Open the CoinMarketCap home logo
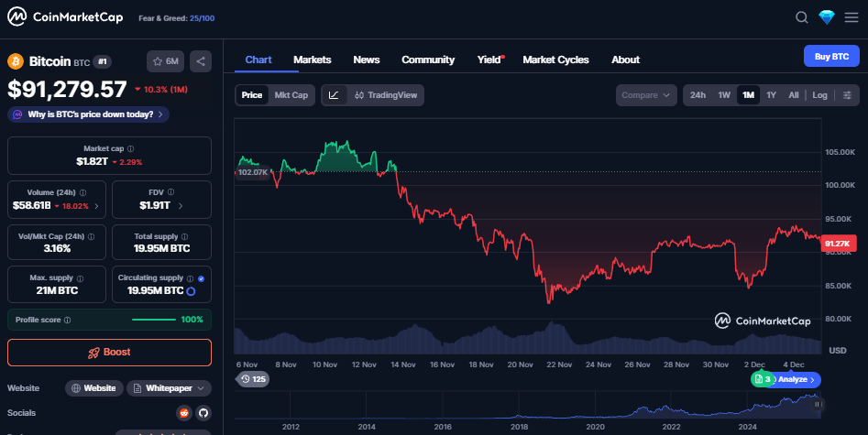This screenshot has width=868, height=435. 65,17
